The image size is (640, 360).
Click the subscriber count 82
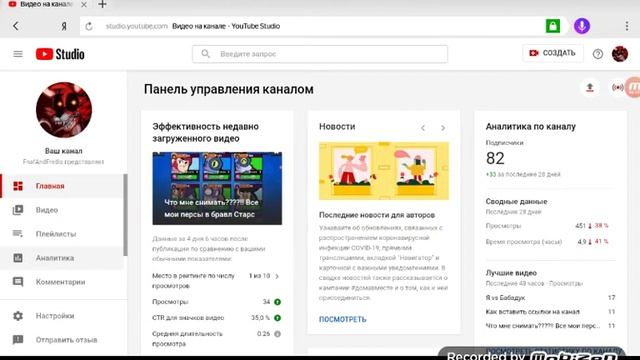pos(495,158)
